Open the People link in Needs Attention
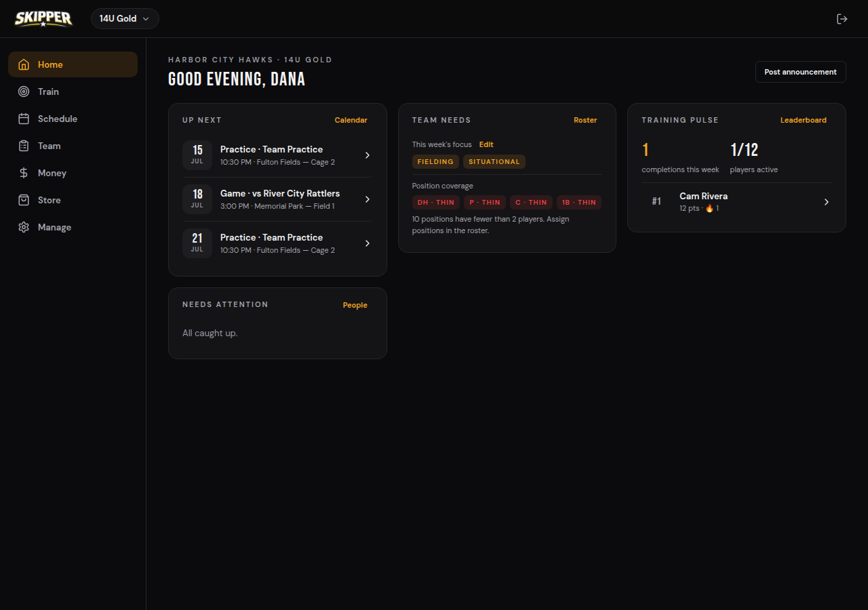 point(355,305)
